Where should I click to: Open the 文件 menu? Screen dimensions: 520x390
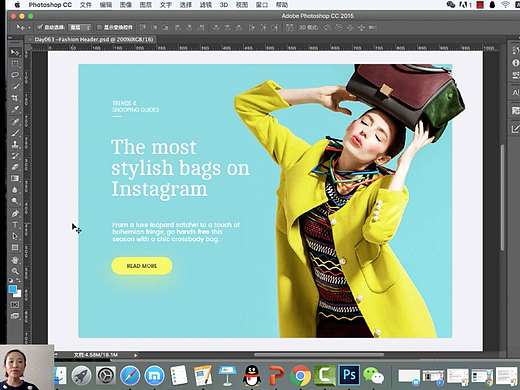point(86,5)
